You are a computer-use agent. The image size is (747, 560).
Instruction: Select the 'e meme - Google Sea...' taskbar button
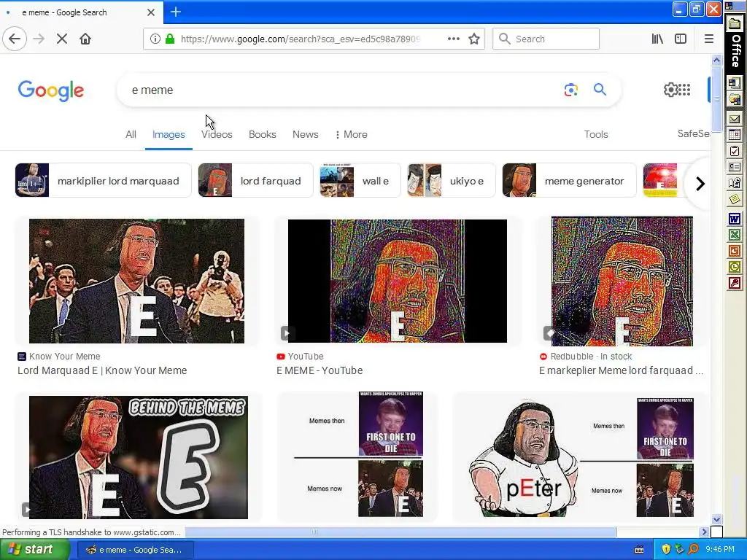click(x=135, y=550)
